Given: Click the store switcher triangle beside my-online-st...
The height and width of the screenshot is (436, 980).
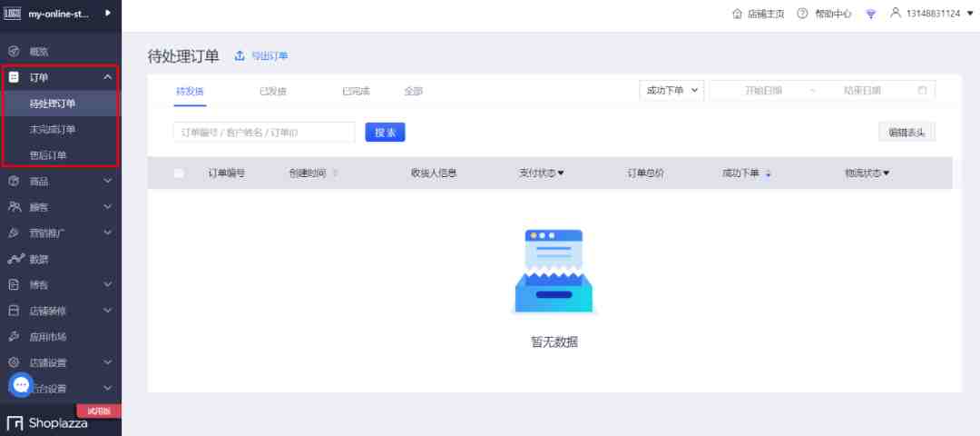Looking at the screenshot, I should (107, 13).
